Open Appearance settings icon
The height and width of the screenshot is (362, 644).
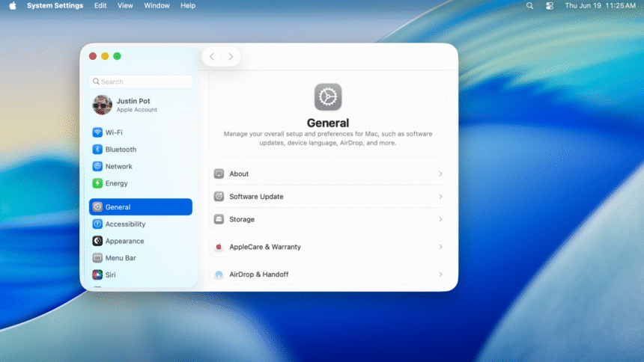[97, 241]
